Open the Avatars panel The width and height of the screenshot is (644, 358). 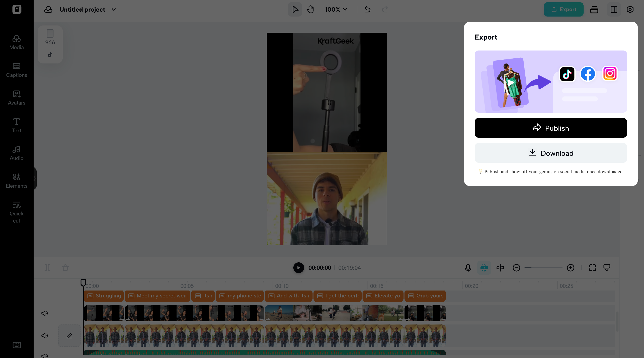pos(17,98)
